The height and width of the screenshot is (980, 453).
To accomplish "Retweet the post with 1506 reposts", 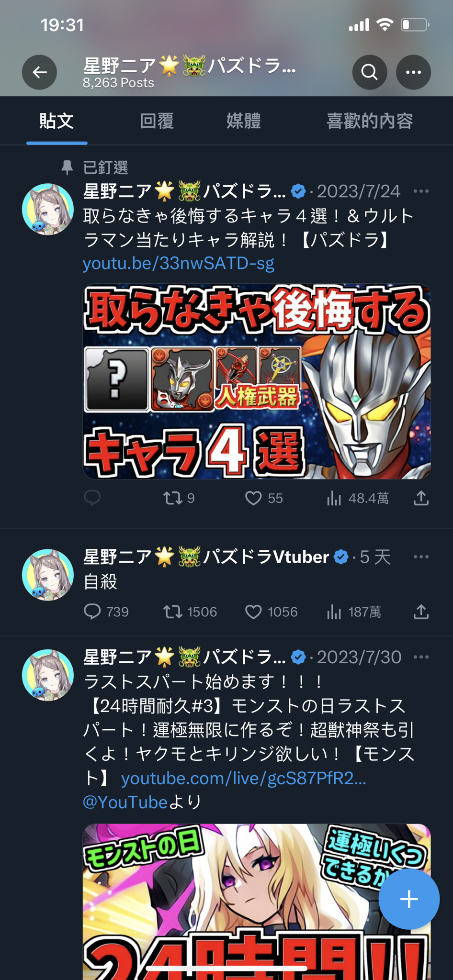I will pos(190,612).
